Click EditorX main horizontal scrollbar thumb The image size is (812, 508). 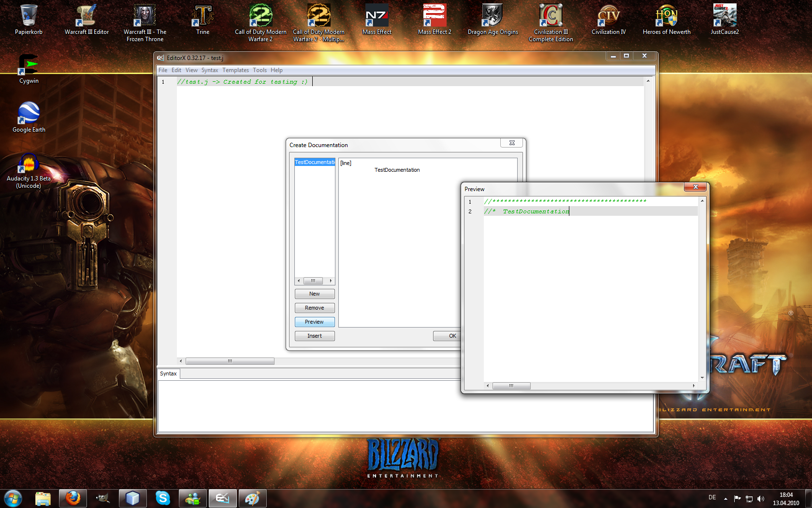coord(230,361)
